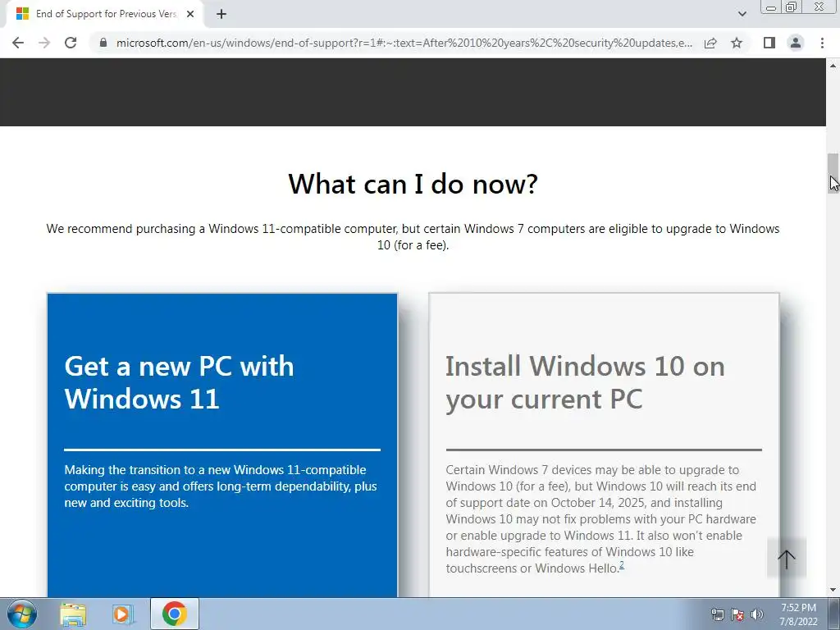View site security lock info
This screenshot has height=630, width=840.
pos(103,43)
